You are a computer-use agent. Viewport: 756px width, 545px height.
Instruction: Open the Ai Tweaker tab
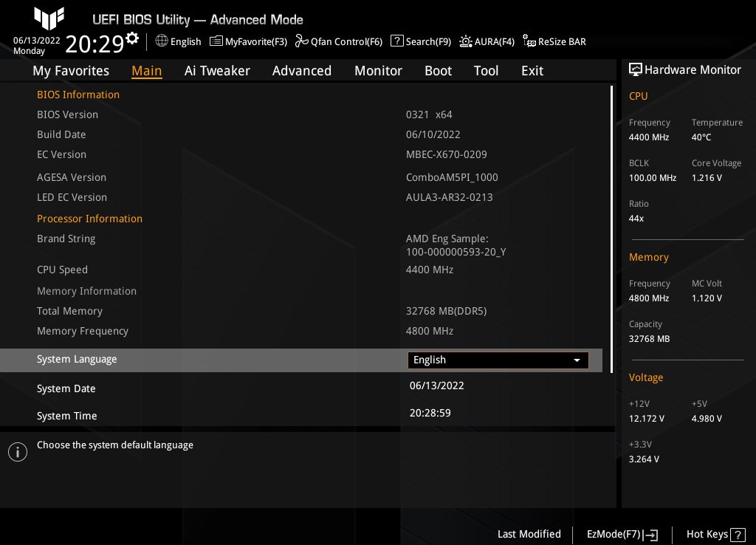tap(217, 71)
